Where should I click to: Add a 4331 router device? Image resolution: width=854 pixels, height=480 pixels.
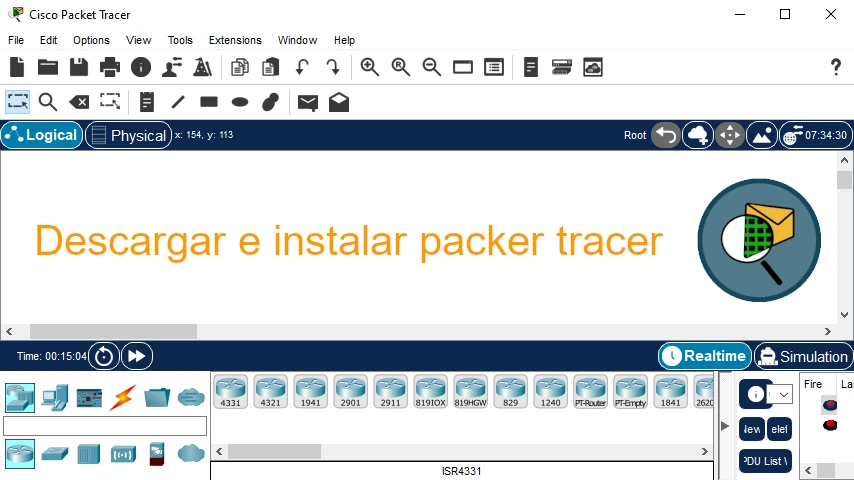click(x=230, y=392)
